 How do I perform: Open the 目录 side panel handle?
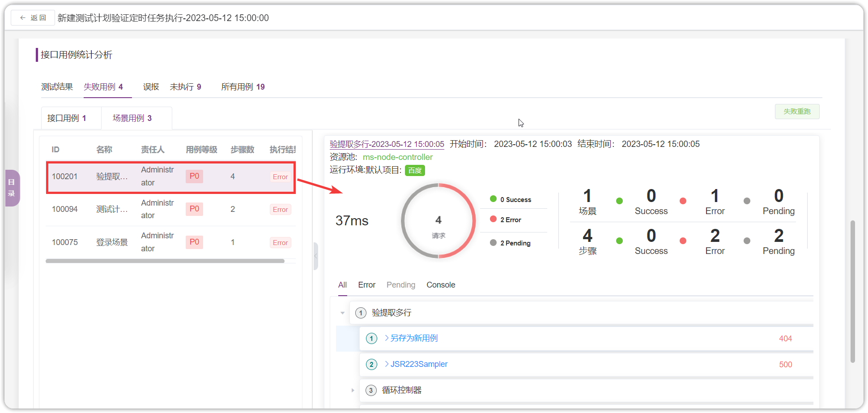tap(12, 188)
